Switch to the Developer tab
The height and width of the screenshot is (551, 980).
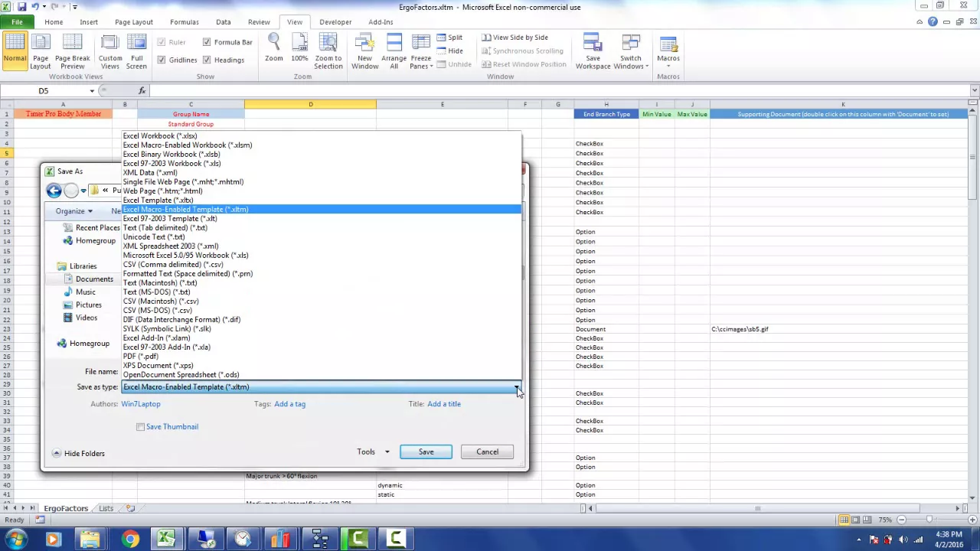coord(335,22)
